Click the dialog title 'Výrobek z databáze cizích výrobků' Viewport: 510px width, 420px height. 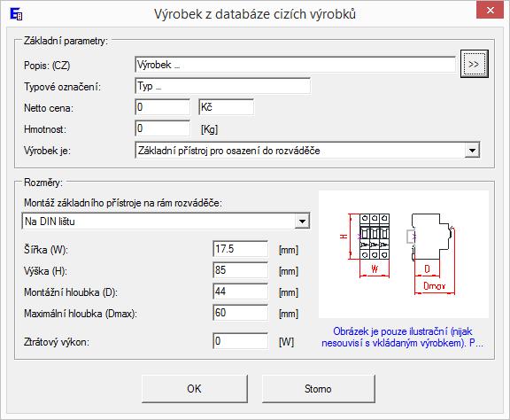[255, 14]
